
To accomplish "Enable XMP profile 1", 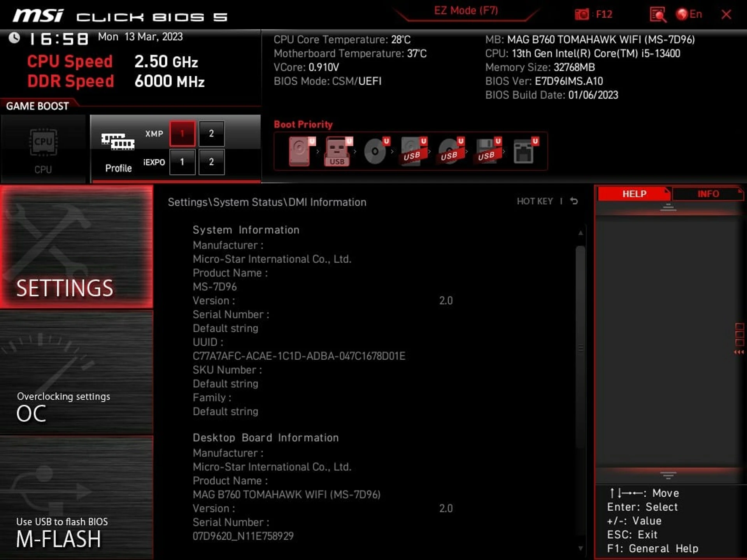I will click(182, 134).
